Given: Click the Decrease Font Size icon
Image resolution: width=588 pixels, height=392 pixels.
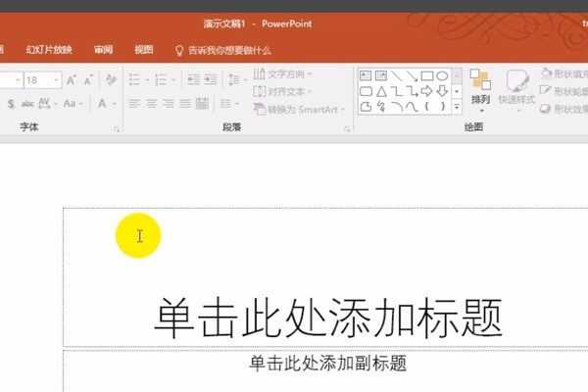Looking at the screenshot, I should tap(88, 80).
